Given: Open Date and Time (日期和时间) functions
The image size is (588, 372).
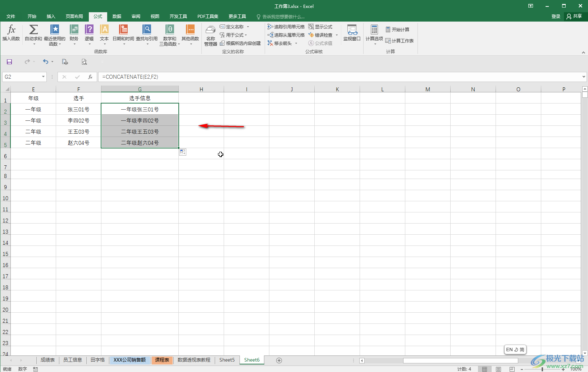Looking at the screenshot, I should click(x=123, y=35).
